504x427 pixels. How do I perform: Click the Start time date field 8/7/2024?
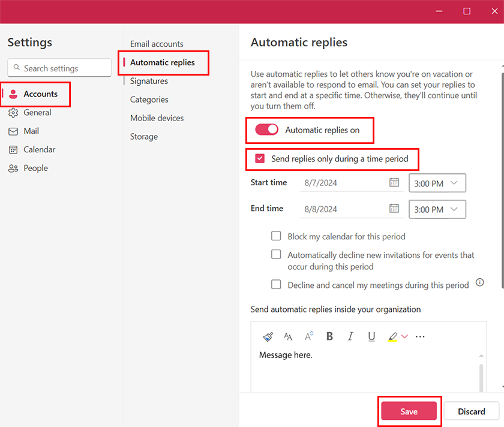[x=352, y=183]
